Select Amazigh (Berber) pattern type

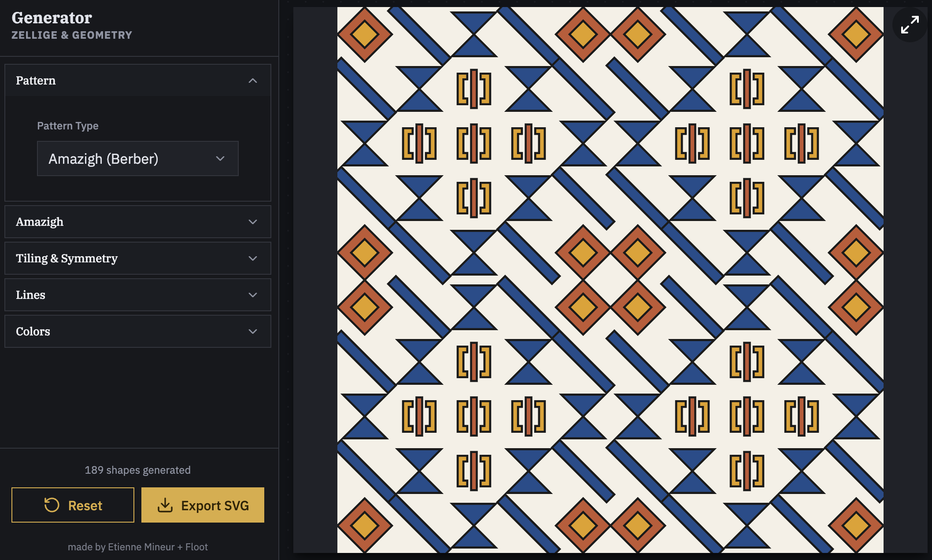pos(137,158)
